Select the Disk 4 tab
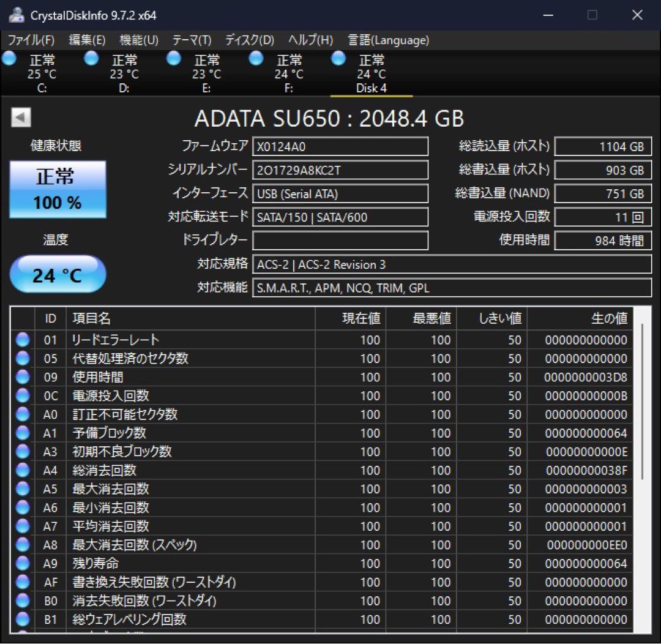The width and height of the screenshot is (661, 644). point(372,73)
